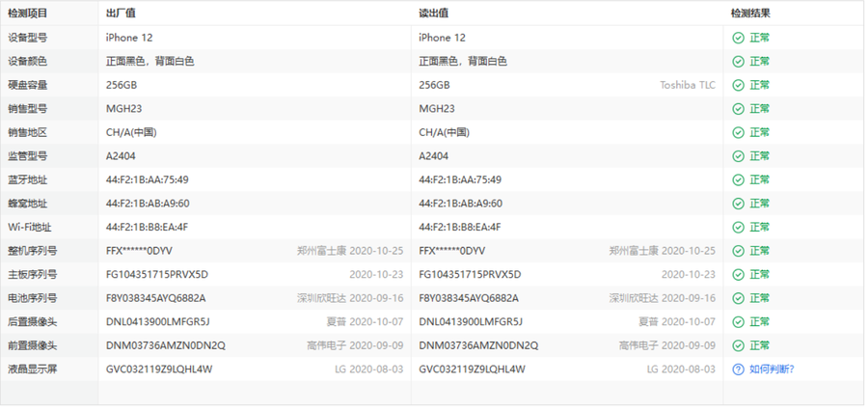Click FFX******0DYV in the 出厂值 column
This screenshot has height=411, width=868.
click(x=139, y=251)
